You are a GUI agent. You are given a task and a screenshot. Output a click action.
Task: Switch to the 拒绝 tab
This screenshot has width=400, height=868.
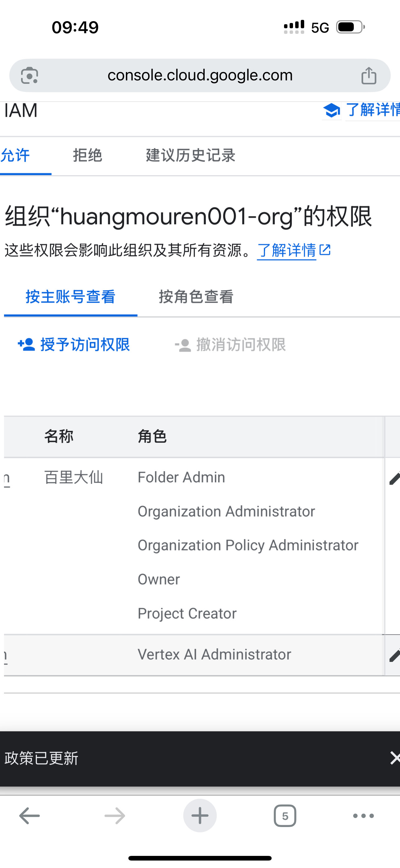click(x=87, y=155)
